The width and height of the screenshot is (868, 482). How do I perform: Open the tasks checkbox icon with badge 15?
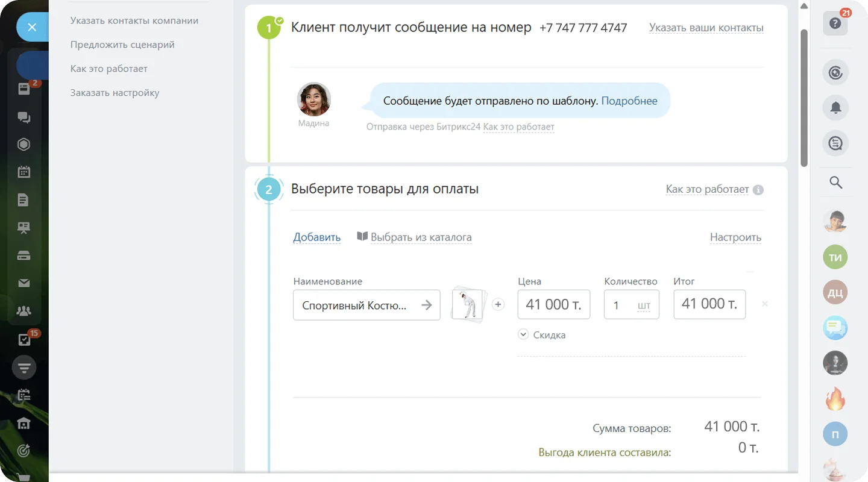[x=24, y=339]
